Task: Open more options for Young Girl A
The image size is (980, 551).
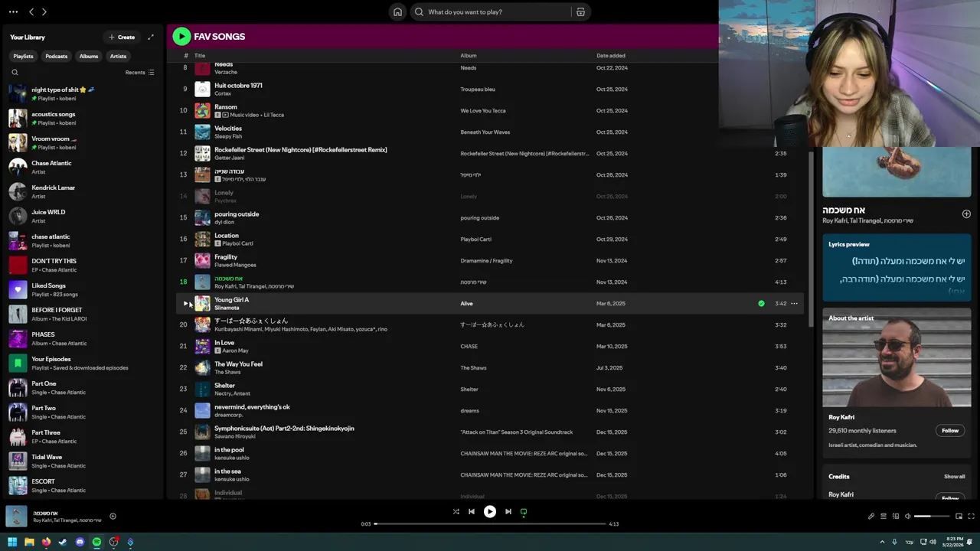Action: (794, 304)
